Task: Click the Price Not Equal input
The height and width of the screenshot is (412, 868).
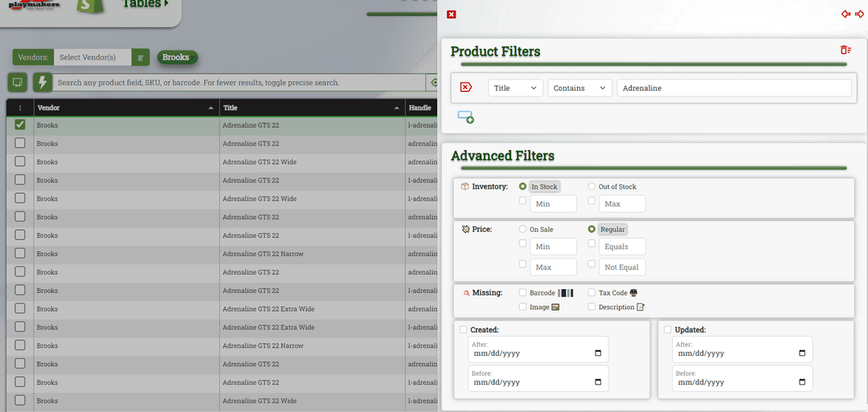Action: [x=622, y=267]
